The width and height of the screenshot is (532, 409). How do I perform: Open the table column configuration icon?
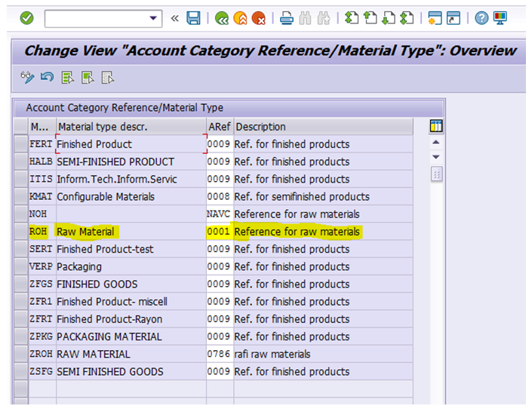(x=436, y=126)
